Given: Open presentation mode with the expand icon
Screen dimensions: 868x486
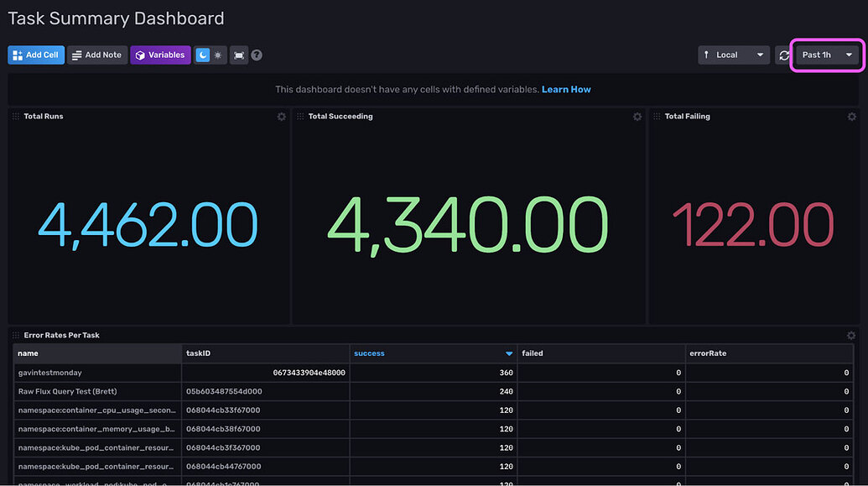Looking at the screenshot, I should tap(237, 55).
